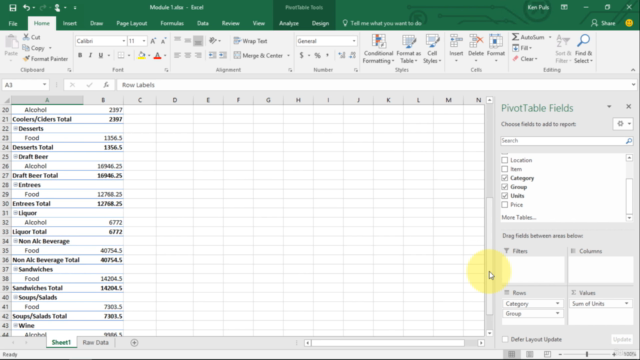640x360 pixels.
Task: Open the General number format dropdown
Action: click(354, 41)
